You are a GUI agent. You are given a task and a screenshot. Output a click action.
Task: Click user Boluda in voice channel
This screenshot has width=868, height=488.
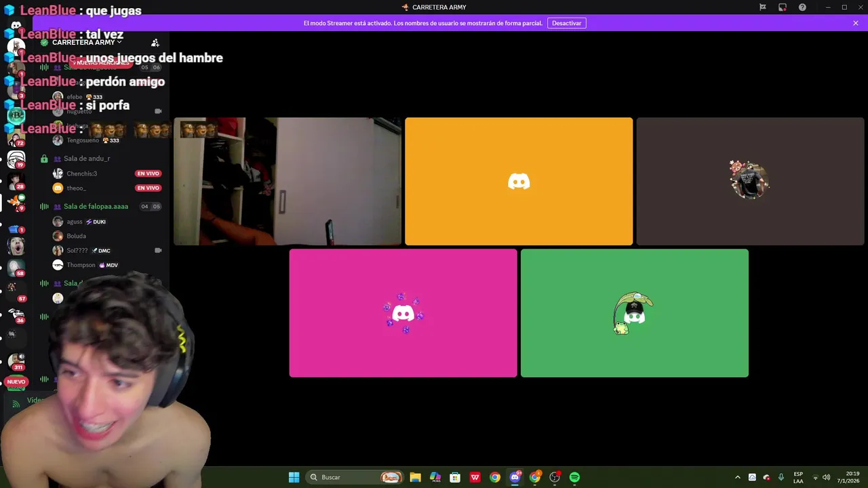[76, 236]
